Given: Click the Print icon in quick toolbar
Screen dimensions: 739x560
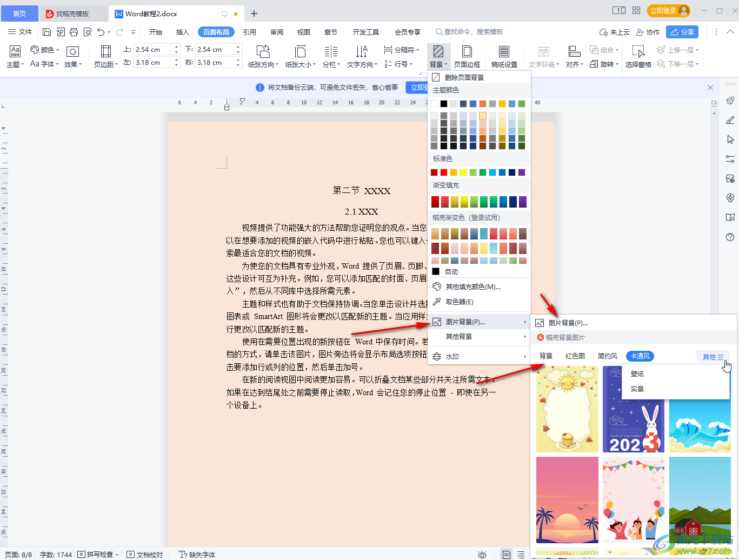Looking at the screenshot, I should [x=74, y=32].
